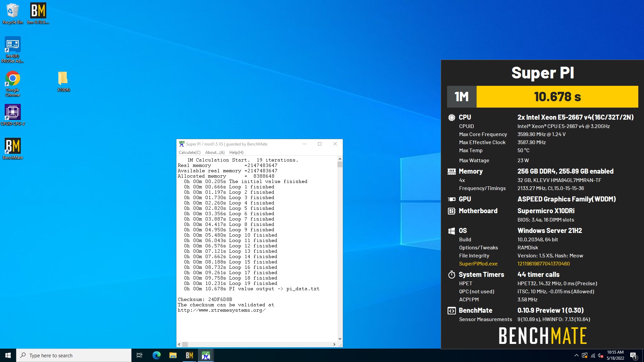Launch Microsoft Edge from taskbar
The width and height of the screenshot is (644, 362).
click(x=156, y=355)
